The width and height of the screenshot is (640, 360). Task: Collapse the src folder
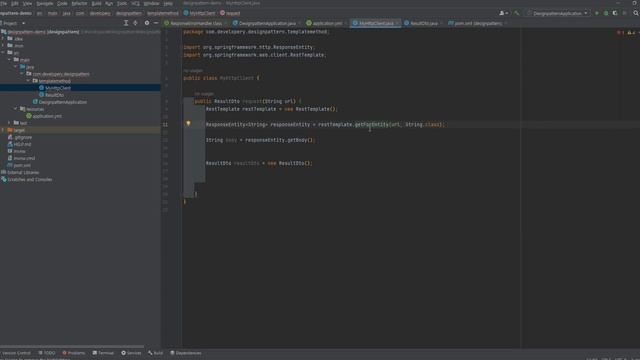[3, 53]
